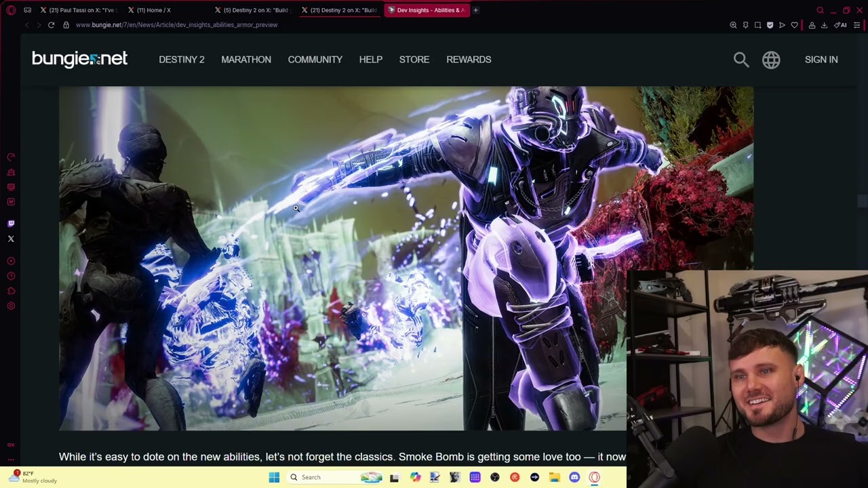
Task: Go back with the back arrow
Action: point(26,25)
